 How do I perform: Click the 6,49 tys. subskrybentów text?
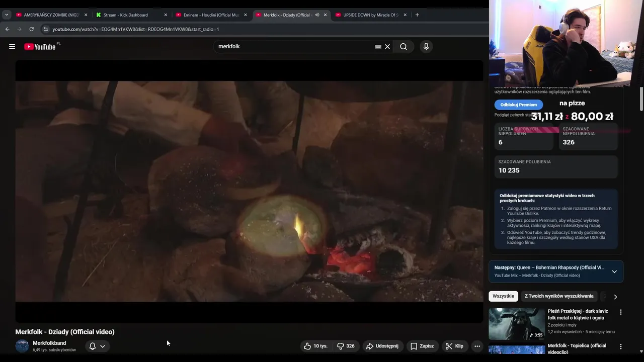pos(54,350)
